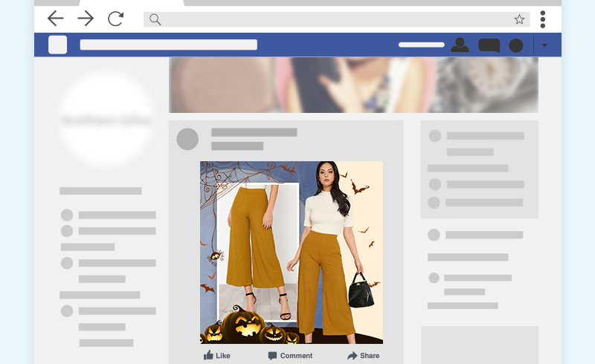The height and width of the screenshot is (364, 595).
Task: Open the mustard pants post image
Action: (292, 253)
